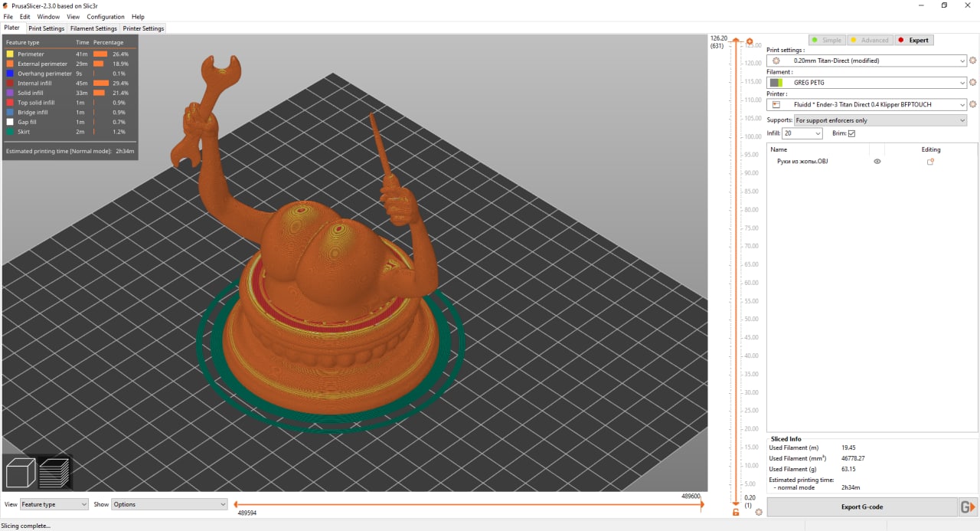Switch to sliced layers preview icon
The width and height of the screenshot is (980, 531).
pyautogui.click(x=54, y=472)
